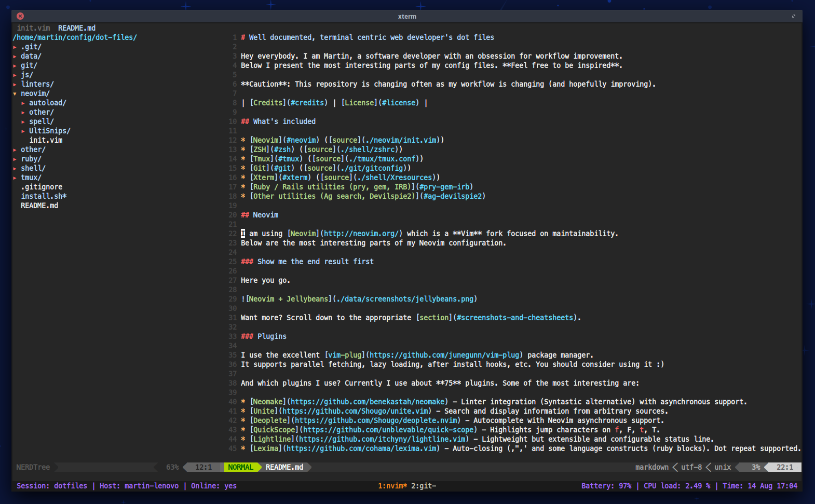Expand the data/ folder arrow
The width and height of the screenshot is (815, 504).
tap(15, 57)
